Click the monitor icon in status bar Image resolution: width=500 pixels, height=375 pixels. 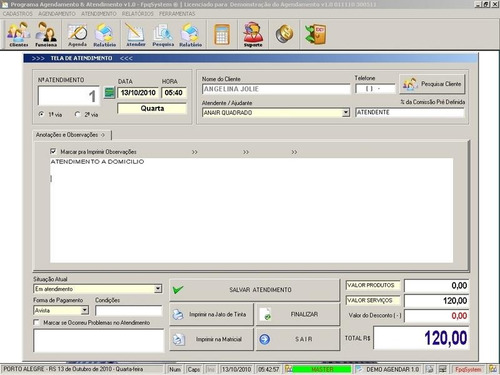pos(443,369)
